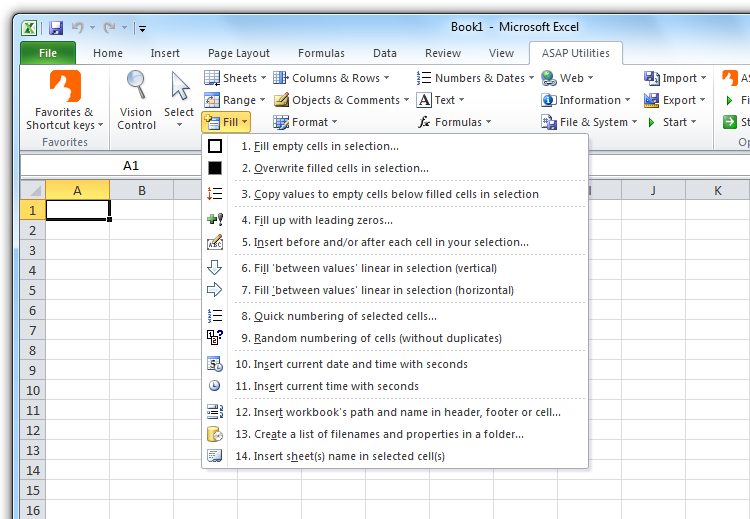The image size is (750, 519).
Task: Open the Format dropdown menu
Action: coord(305,122)
